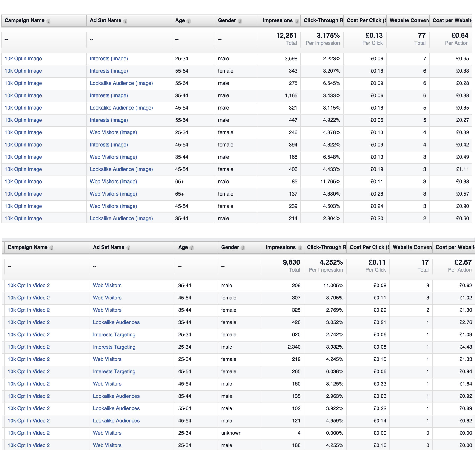Click info icon beside Gender in top table
The image size is (476, 465).
(240, 21)
